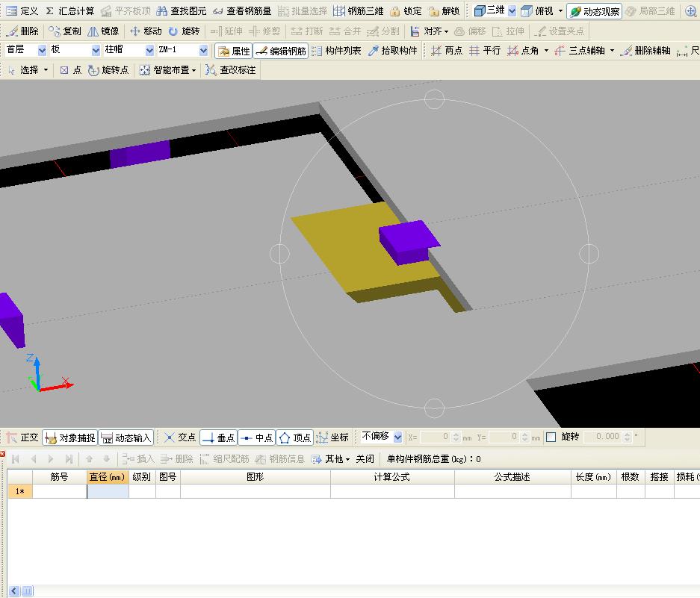Select row 1* in rebar table

tap(19, 491)
